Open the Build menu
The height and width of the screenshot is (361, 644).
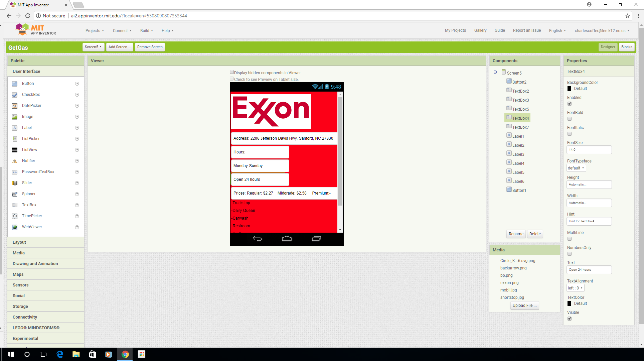click(146, 31)
